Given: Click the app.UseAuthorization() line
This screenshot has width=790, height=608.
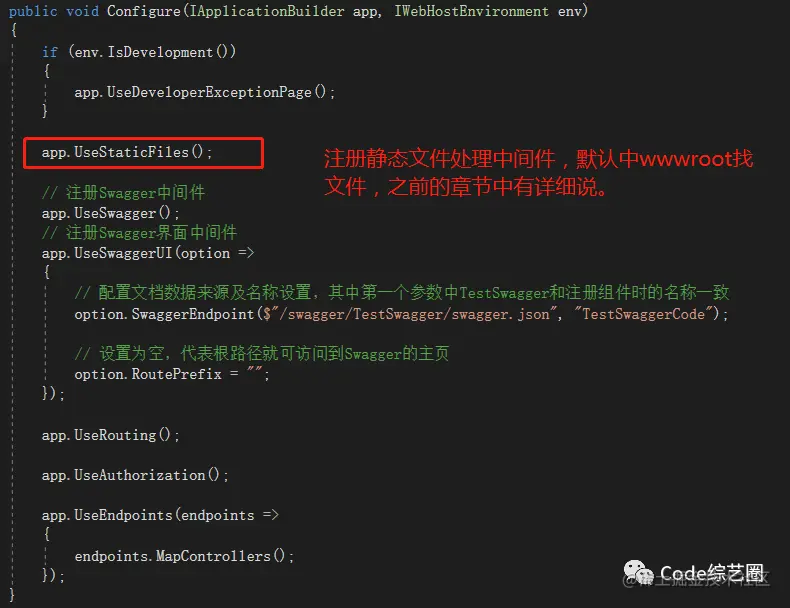Looking at the screenshot, I should coord(135,475).
